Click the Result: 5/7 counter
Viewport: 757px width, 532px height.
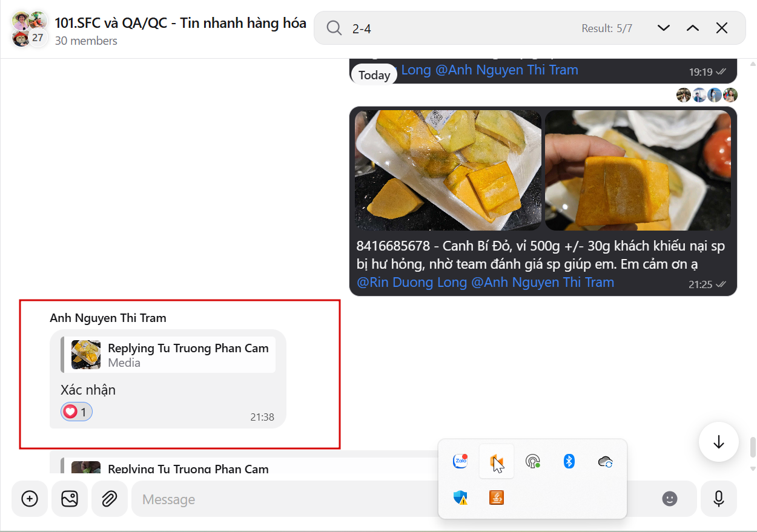(607, 28)
